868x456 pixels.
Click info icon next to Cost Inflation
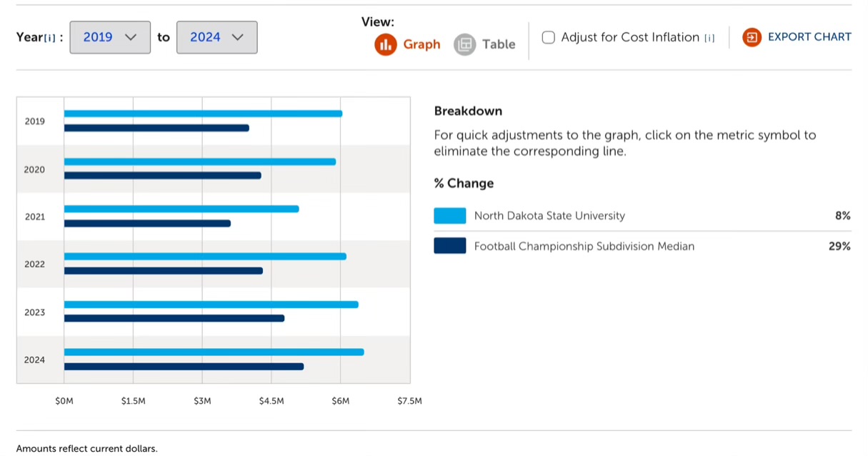click(709, 38)
